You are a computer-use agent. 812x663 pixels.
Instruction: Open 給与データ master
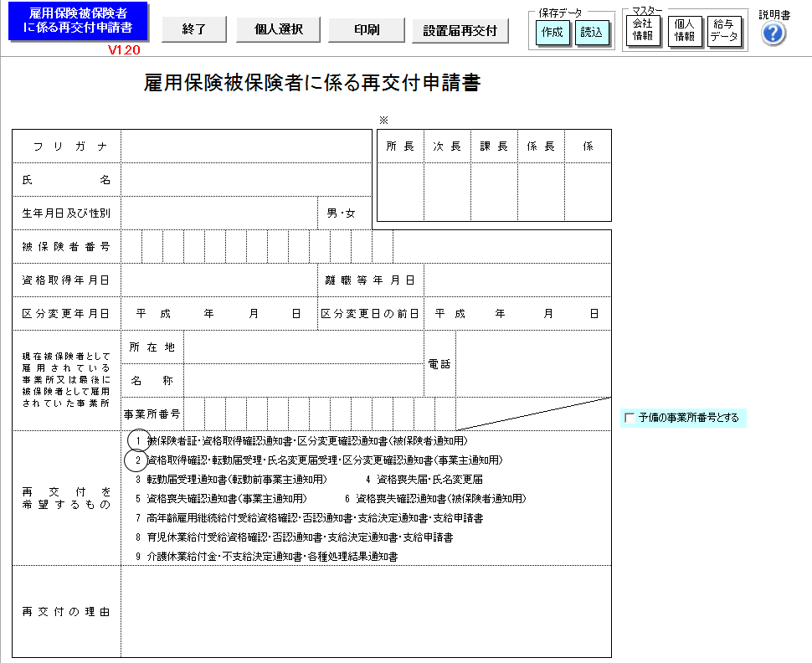[724, 31]
